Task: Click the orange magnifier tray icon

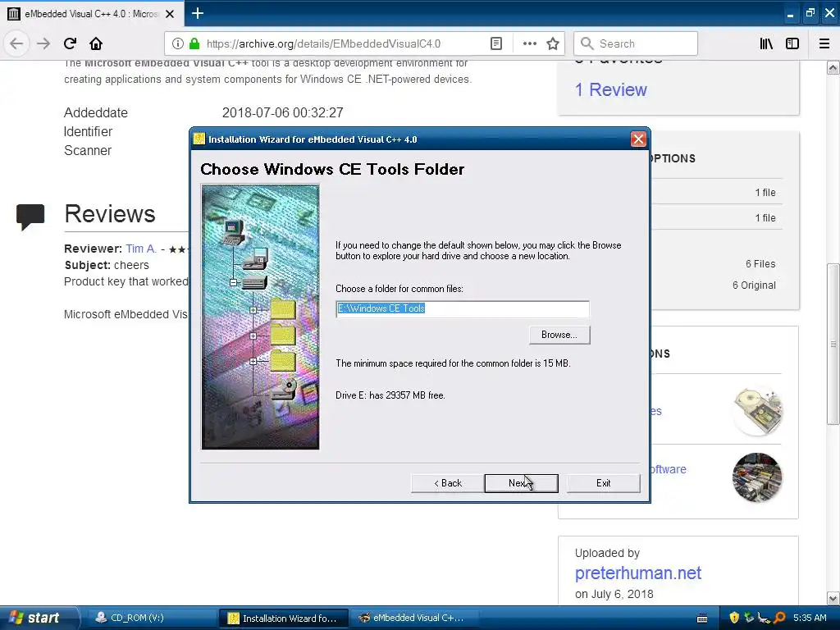Action: click(779, 618)
